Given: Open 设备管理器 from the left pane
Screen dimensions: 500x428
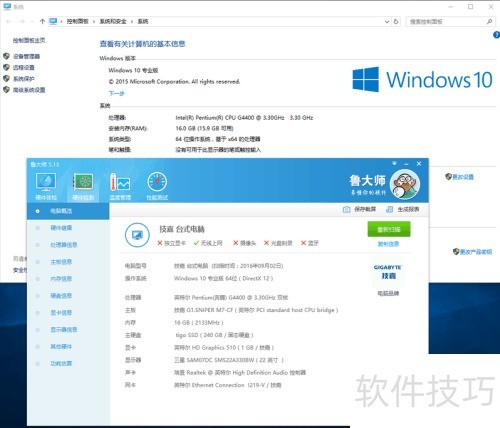Looking at the screenshot, I should click(26, 56).
